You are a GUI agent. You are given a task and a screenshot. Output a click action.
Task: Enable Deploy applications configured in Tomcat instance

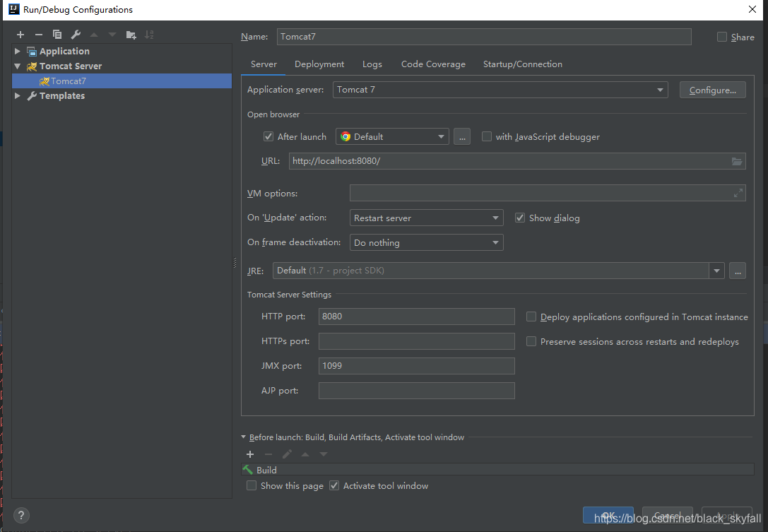coord(531,317)
